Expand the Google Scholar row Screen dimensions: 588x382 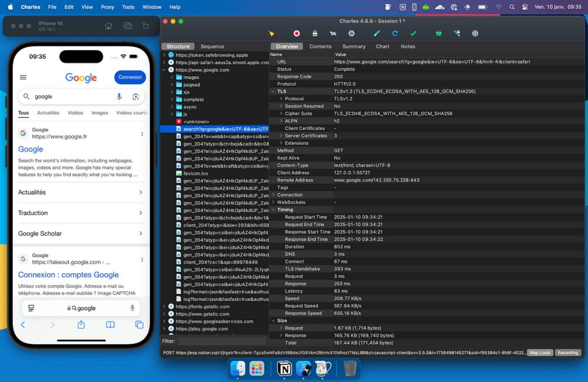tap(80, 234)
